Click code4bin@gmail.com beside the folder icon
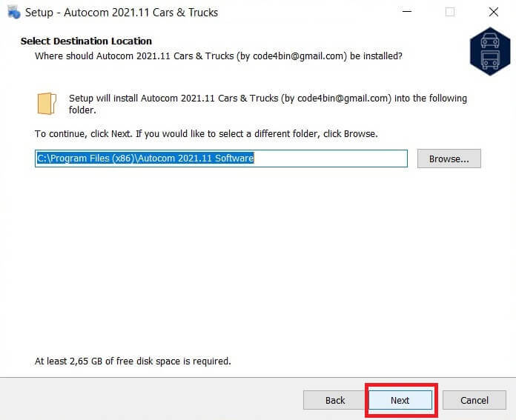Image resolution: width=516 pixels, height=420 pixels. [x=343, y=99]
